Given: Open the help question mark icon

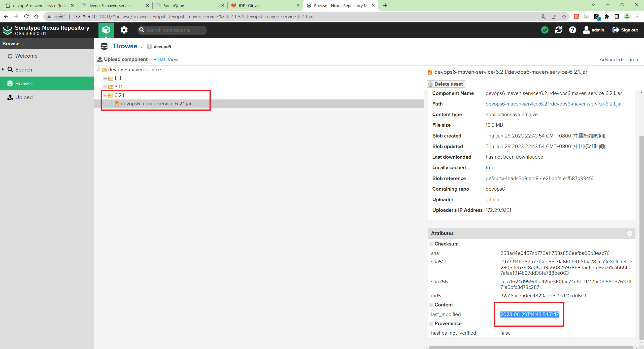Looking at the screenshot, I should 572,30.
